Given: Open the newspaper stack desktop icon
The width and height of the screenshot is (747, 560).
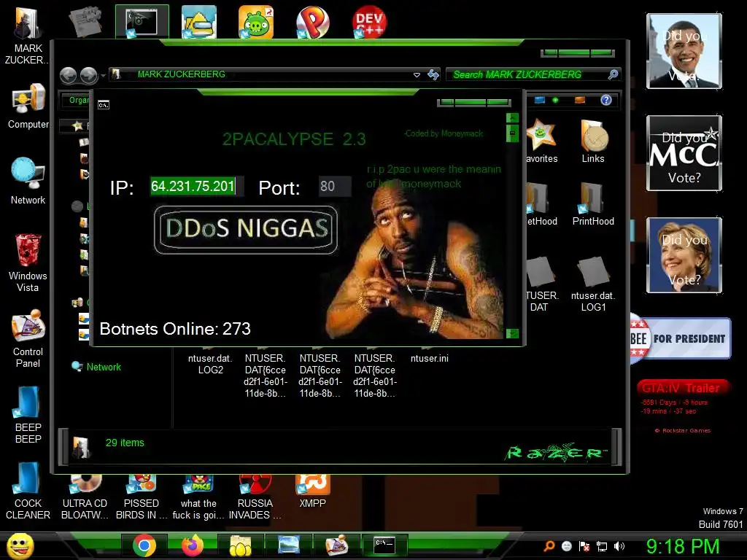Looking at the screenshot, I should 85,22.
